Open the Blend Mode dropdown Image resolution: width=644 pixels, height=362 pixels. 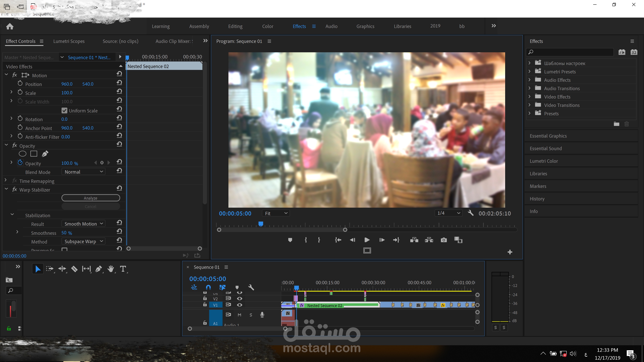[x=84, y=172]
